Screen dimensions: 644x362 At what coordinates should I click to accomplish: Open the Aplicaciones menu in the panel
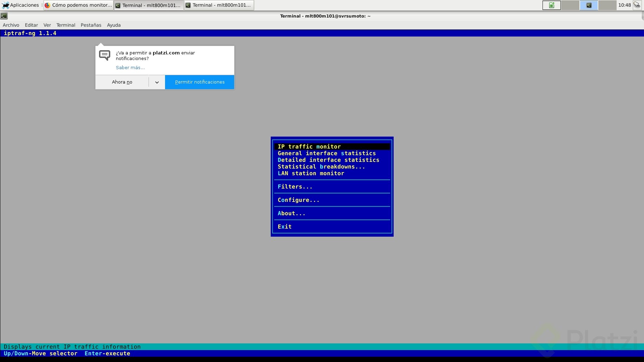[x=20, y=5]
